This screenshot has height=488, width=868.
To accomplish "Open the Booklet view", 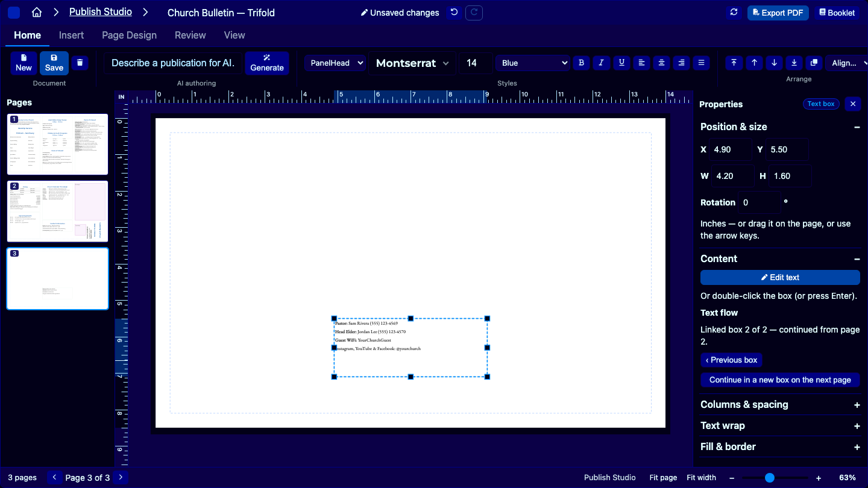I will 837,13.
